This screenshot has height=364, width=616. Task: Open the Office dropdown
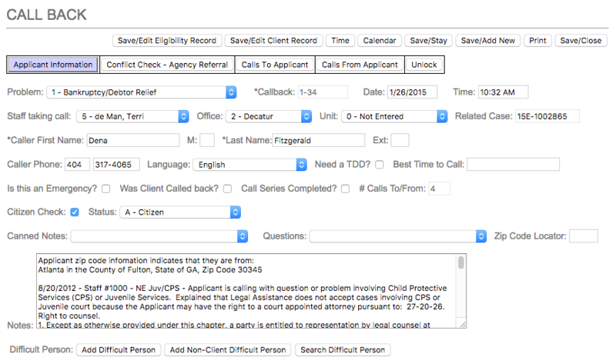coord(269,116)
